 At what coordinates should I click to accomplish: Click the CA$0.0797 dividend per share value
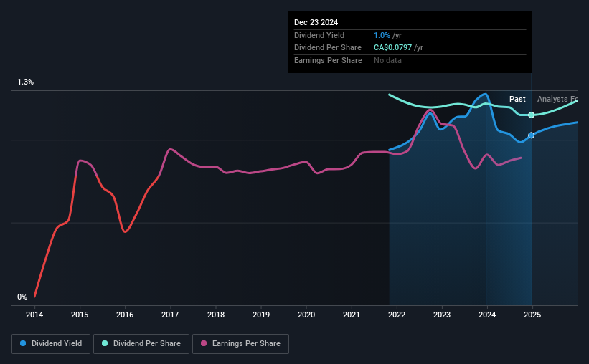392,48
